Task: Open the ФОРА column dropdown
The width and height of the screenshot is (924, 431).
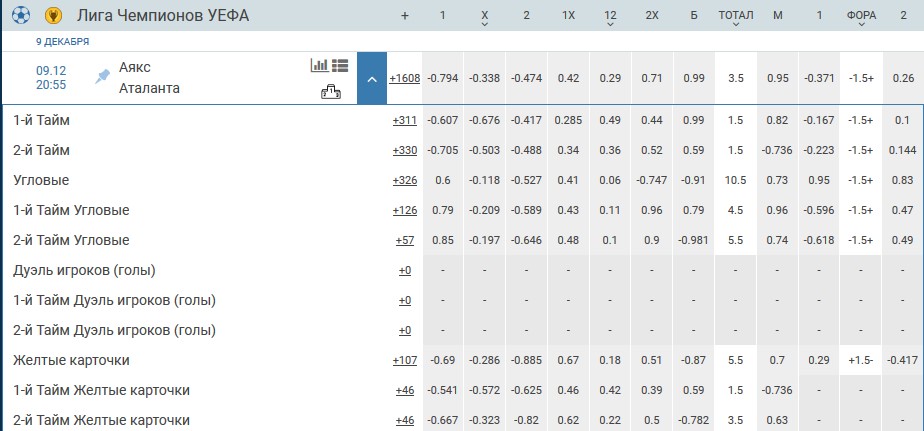Action: 861,25
